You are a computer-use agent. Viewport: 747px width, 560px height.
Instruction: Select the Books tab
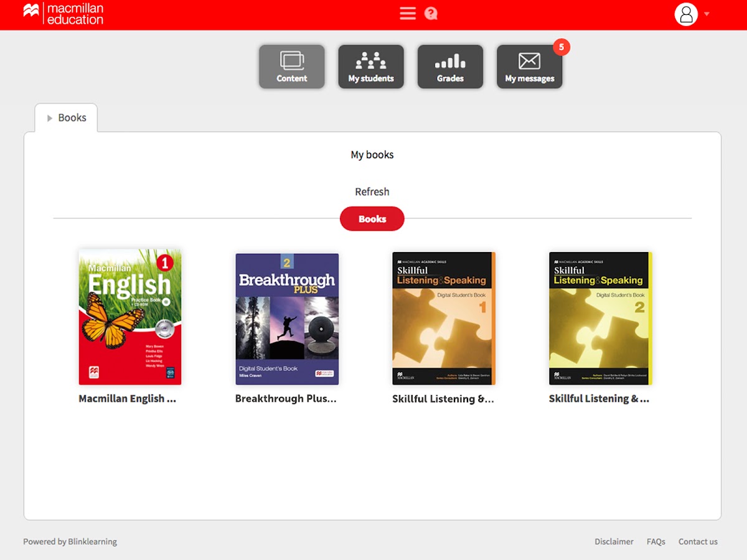(72, 118)
